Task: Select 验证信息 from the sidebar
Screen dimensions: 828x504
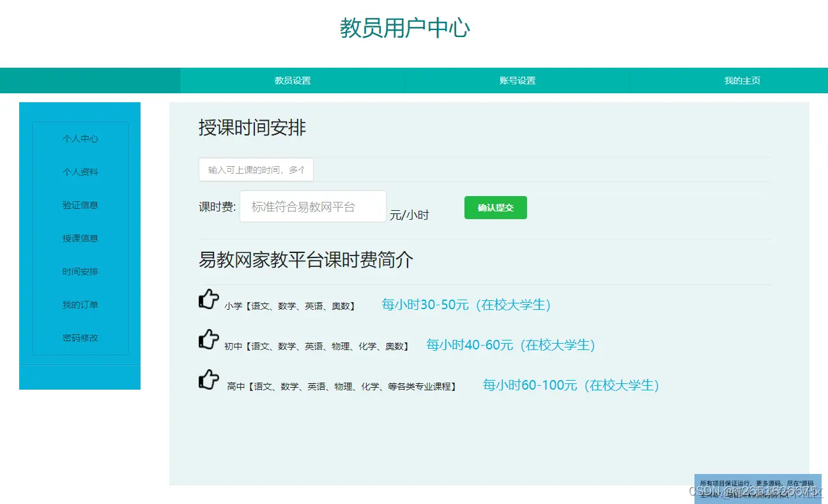Action: tap(80, 205)
